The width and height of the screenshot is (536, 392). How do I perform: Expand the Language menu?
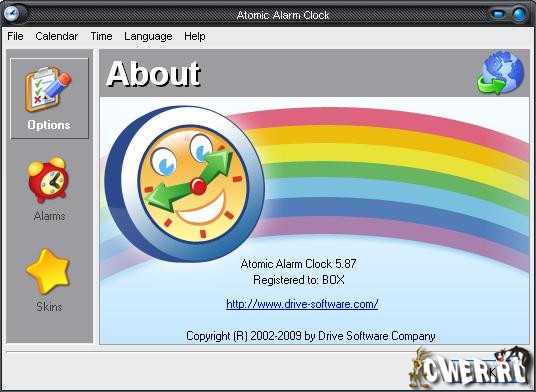click(x=148, y=36)
